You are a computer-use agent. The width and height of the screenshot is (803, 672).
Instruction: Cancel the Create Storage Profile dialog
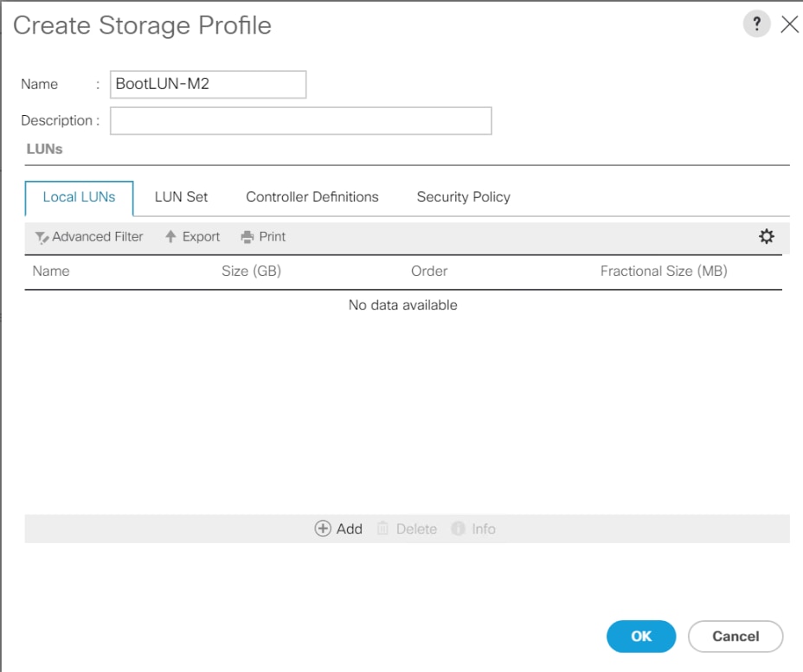pos(735,636)
